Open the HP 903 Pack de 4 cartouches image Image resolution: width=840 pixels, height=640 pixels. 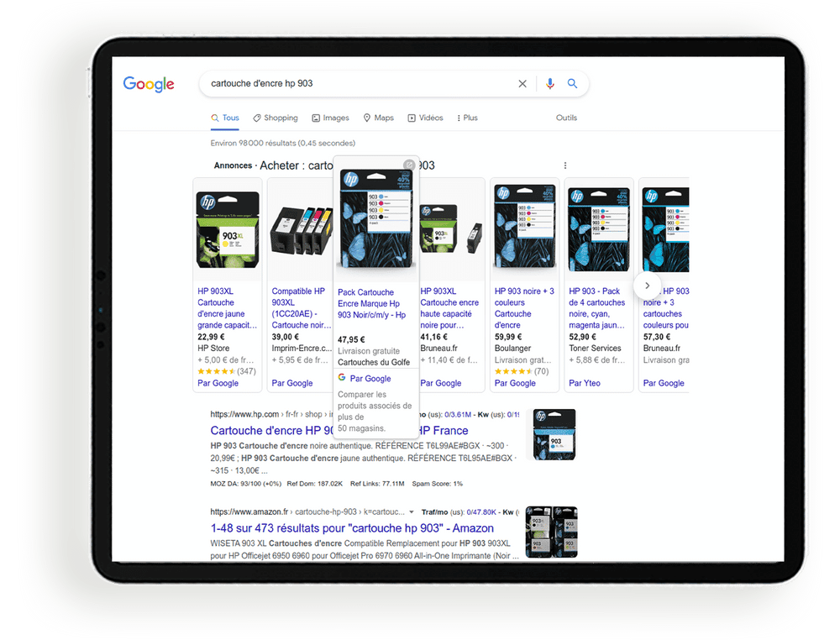pyautogui.click(x=599, y=228)
